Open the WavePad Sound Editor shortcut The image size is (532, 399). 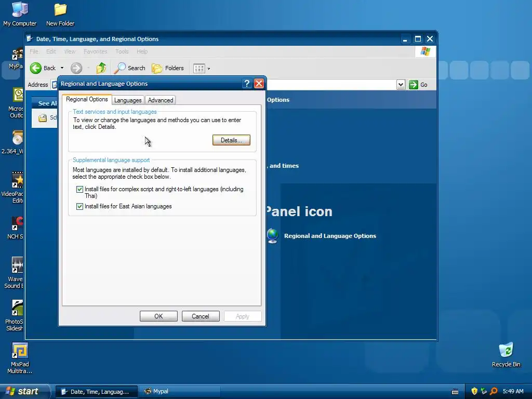15,273
